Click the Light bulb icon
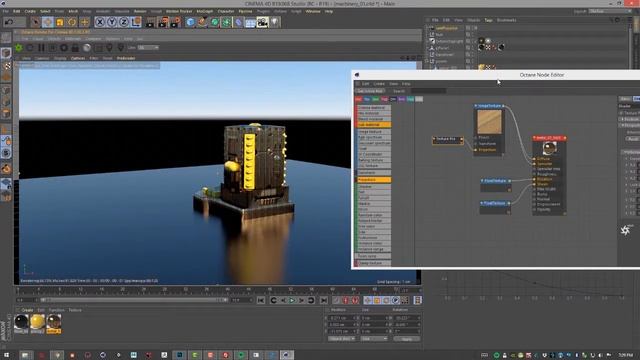 pyautogui.click(x=275, y=22)
